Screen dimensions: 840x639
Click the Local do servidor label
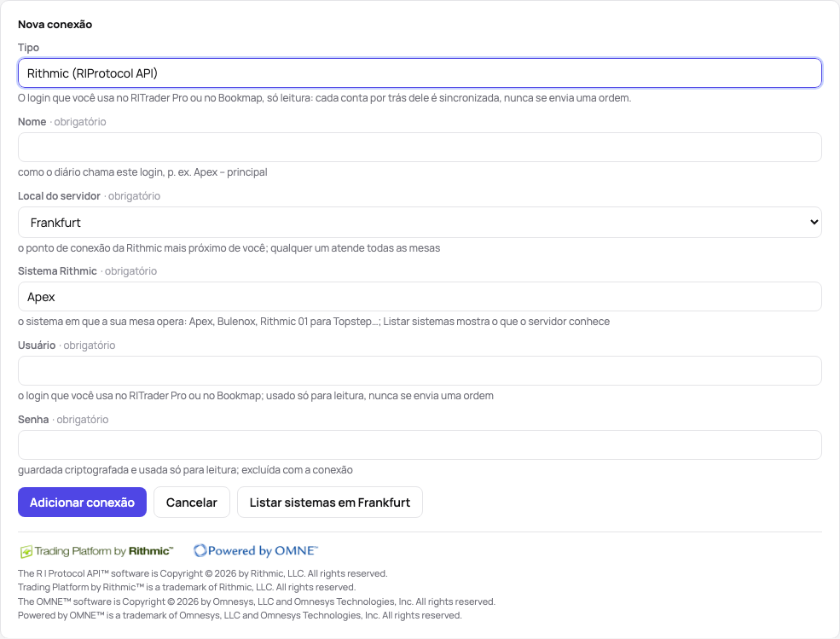click(59, 196)
